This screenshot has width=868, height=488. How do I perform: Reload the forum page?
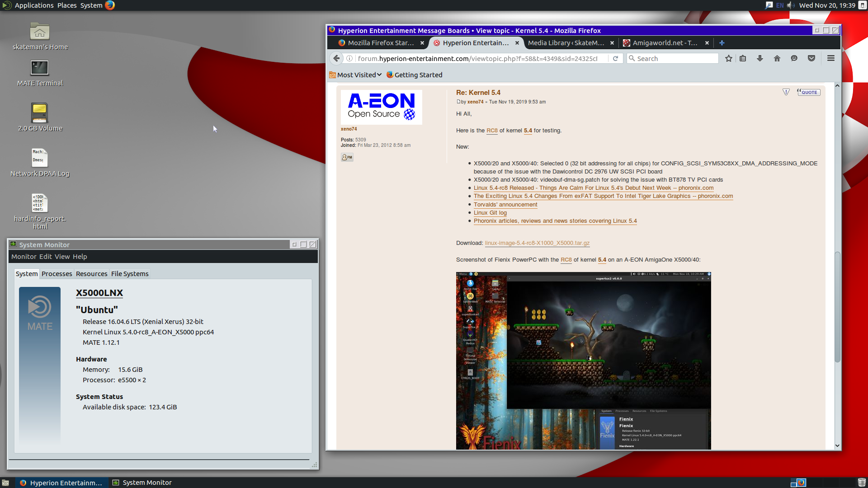[615, 59]
